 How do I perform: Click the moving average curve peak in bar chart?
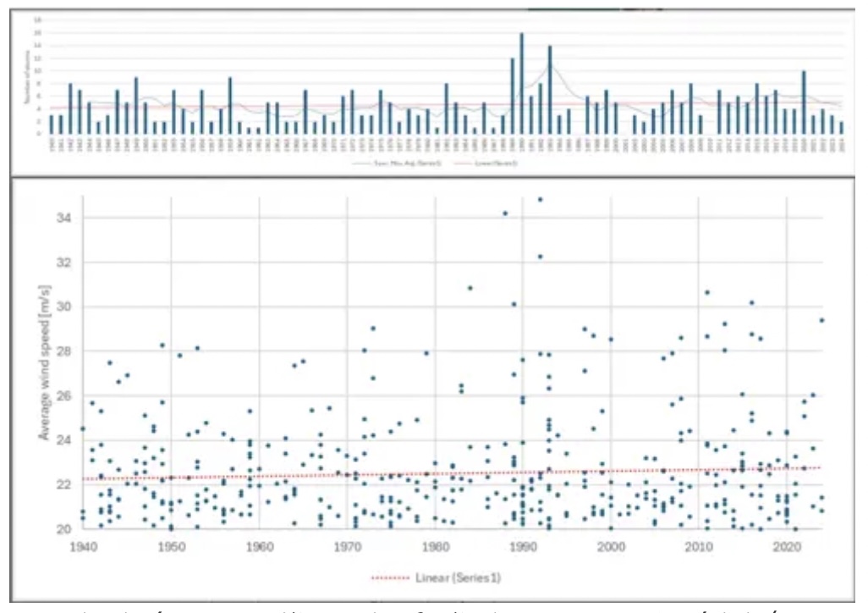pyautogui.click(x=551, y=67)
